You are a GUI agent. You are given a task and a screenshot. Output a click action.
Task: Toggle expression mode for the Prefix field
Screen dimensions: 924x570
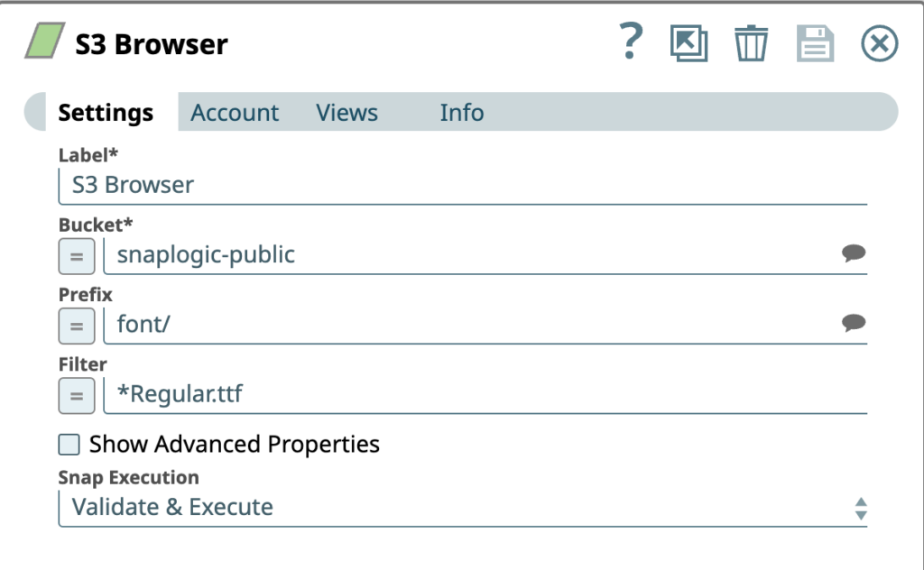pos(76,326)
